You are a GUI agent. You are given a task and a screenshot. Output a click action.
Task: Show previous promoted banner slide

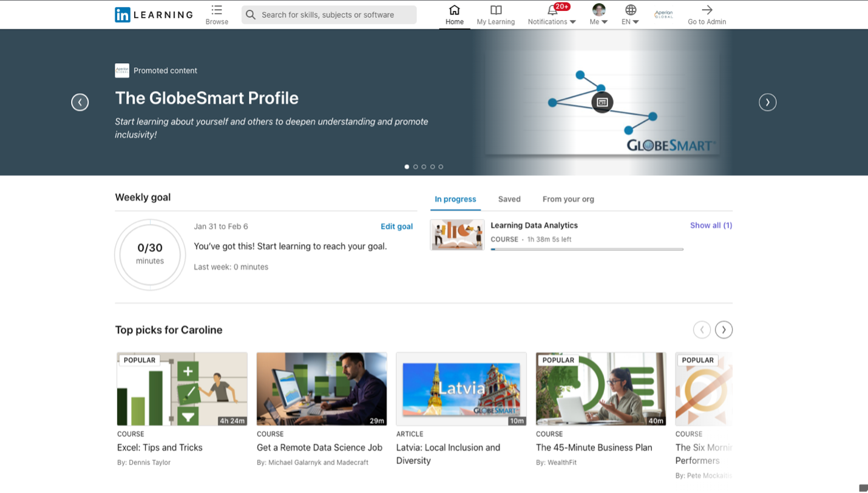coord(80,102)
